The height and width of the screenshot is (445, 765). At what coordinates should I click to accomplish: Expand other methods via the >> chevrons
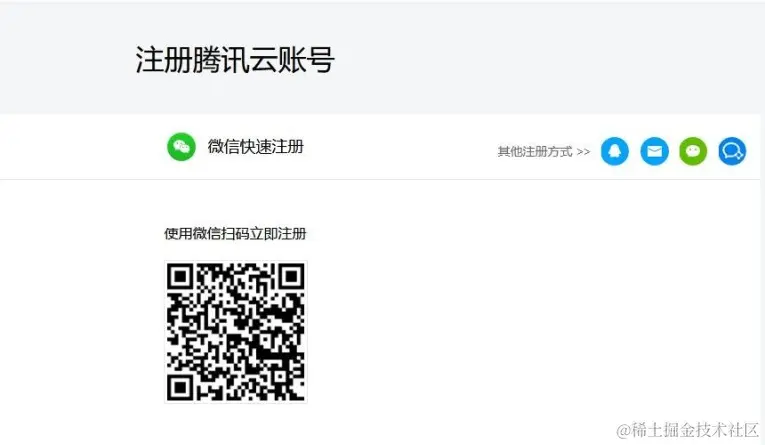pyautogui.click(x=583, y=152)
